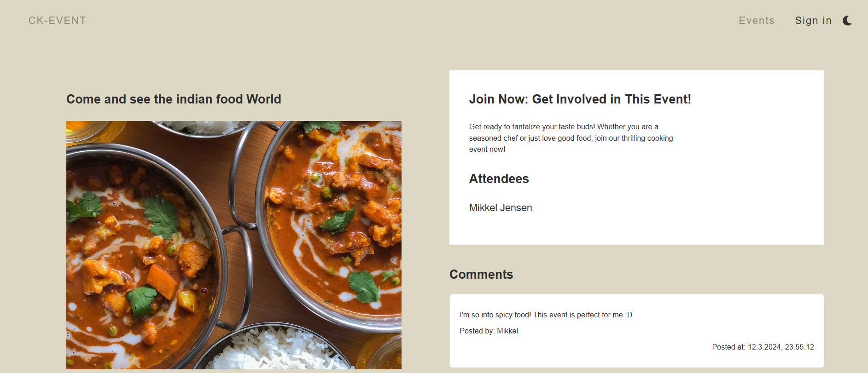
Task: Click Sign in to authenticate
Action: click(813, 20)
